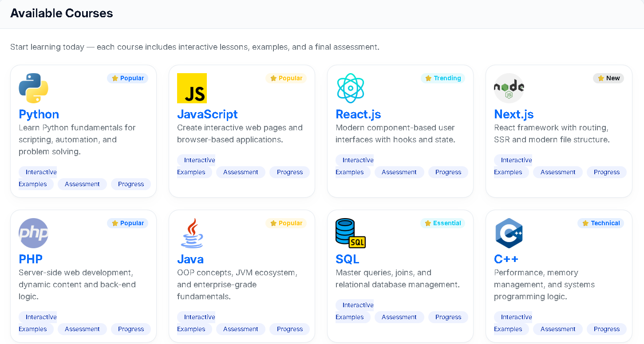This screenshot has height=344, width=644.
Task: Click the Python logo icon
Action: (x=33, y=88)
